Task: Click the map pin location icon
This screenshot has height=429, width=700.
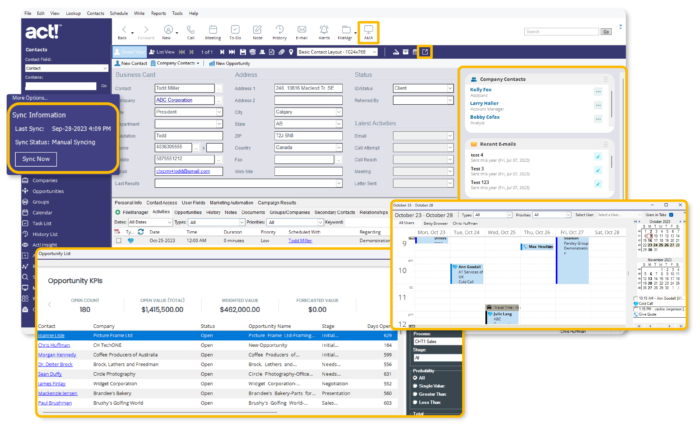Action: (x=291, y=52)
